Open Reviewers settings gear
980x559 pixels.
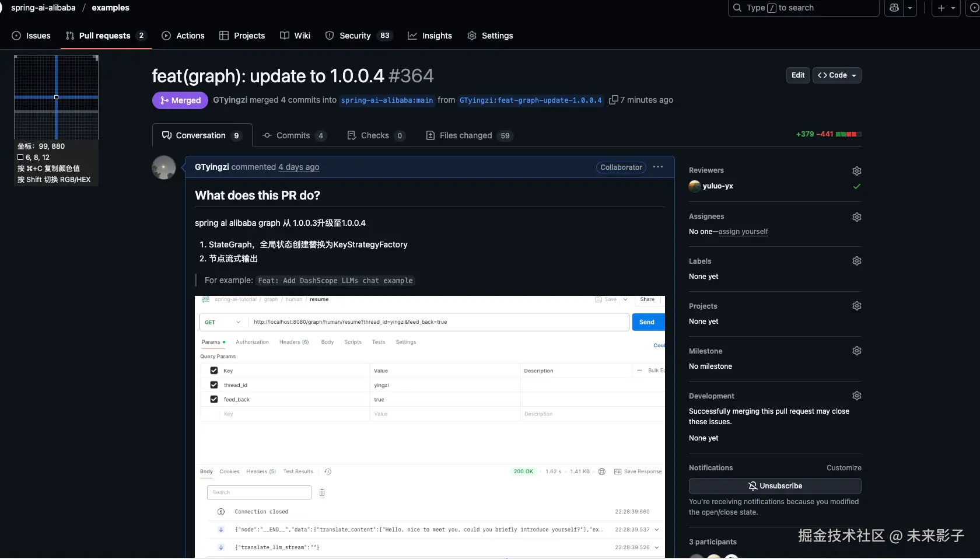point(856,171)
